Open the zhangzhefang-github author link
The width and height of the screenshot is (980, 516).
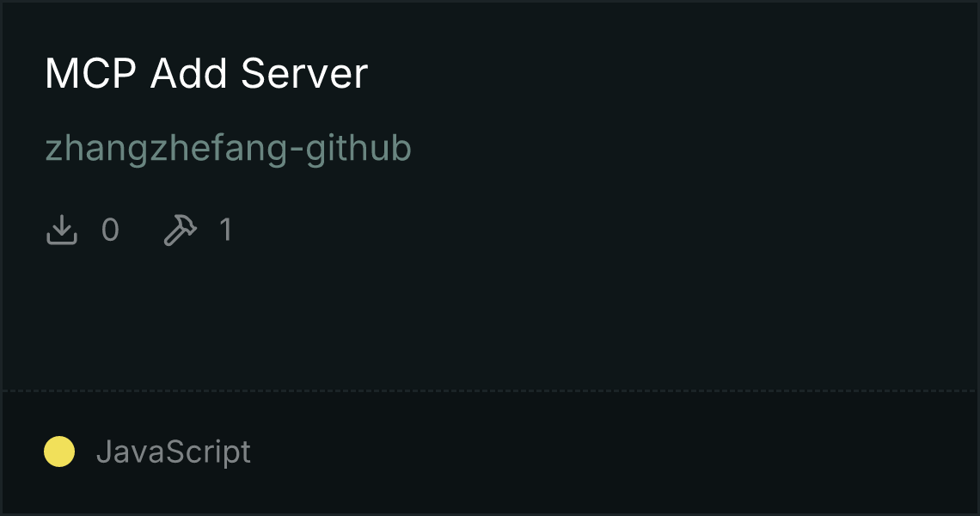[228, 149]
